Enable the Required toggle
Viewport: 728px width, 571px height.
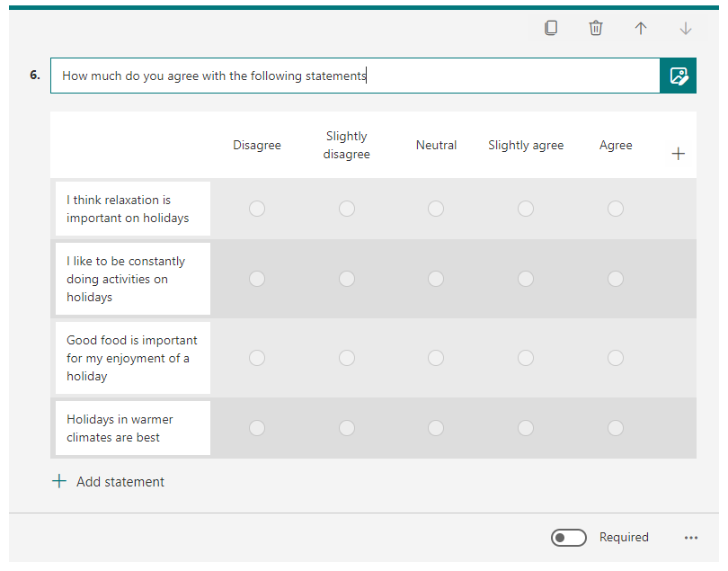(x=569, y=537)
